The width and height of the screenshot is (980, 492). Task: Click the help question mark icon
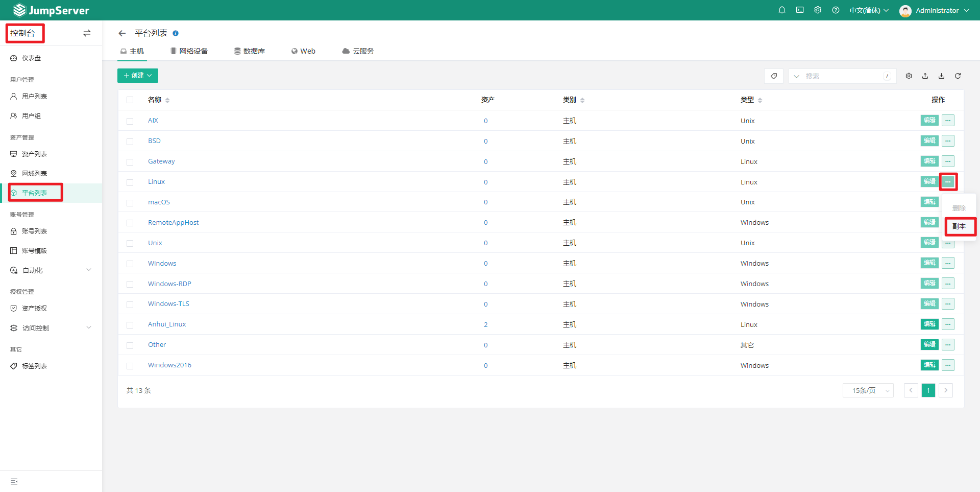pyautogui.click(x=835, y=10)
